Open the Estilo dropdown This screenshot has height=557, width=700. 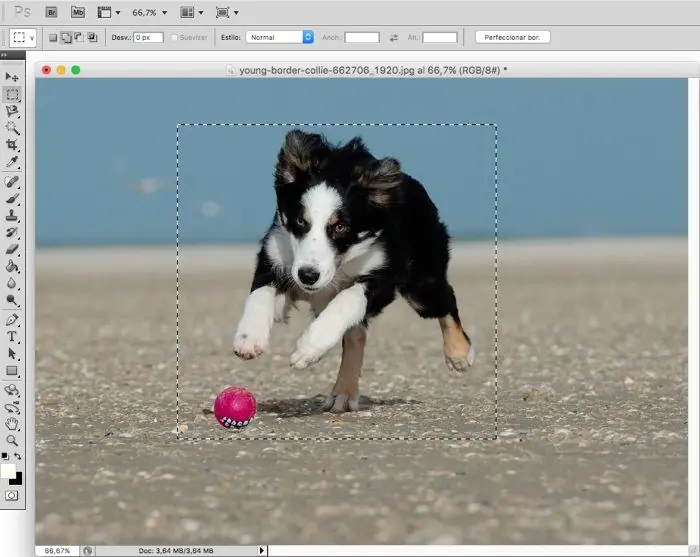tap(280, 37)
